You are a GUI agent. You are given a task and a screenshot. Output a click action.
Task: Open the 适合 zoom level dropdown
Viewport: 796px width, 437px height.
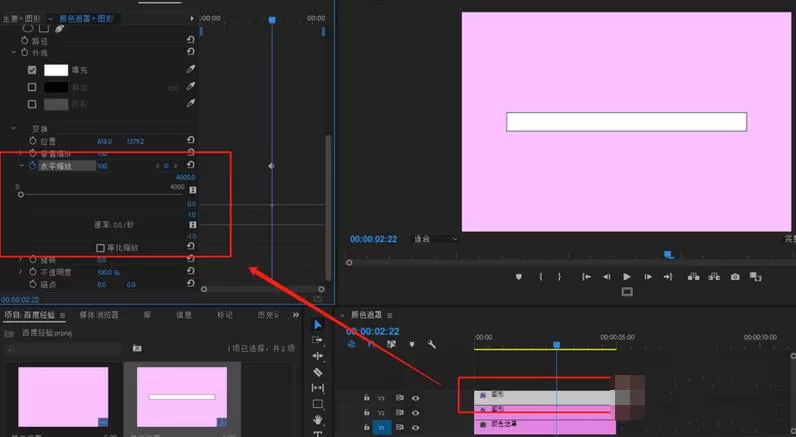coord(436,239)
